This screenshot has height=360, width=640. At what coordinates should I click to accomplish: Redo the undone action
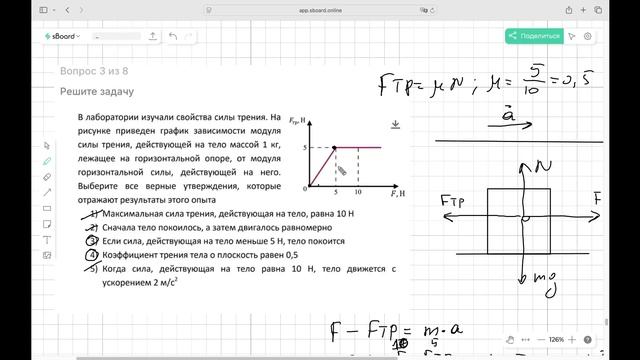pyautogui.click(x=188, y=36)
